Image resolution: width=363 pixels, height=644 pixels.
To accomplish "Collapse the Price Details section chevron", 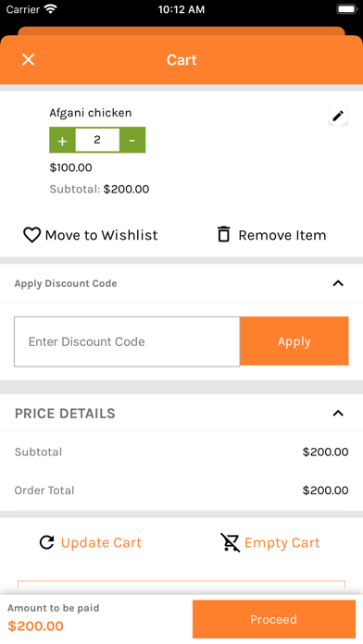I will coord(338,414).
